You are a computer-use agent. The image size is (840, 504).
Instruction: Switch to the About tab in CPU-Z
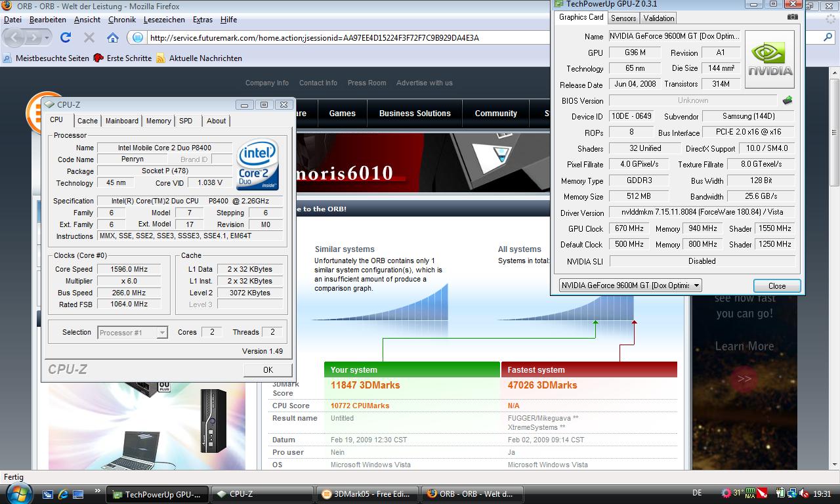(216, 121)
